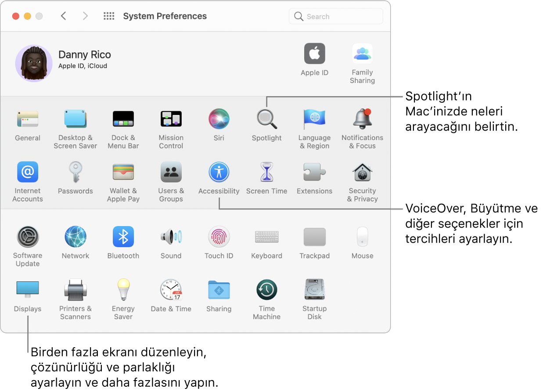This screenshot has height=392, width=543.
Task: Go forward with the right chevron
Action: pos(85,16)
